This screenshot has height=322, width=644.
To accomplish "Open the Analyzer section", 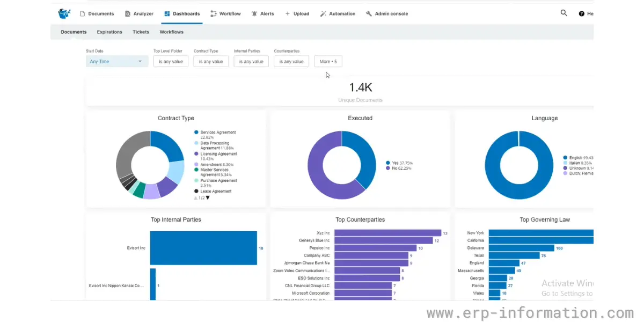I will point(139,13).
